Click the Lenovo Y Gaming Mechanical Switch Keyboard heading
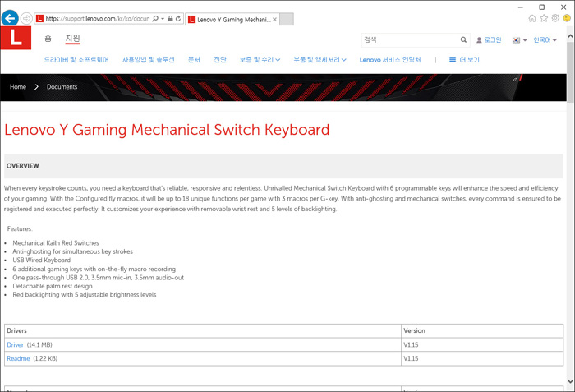575x392 pixels. click(x=167, y=130)
